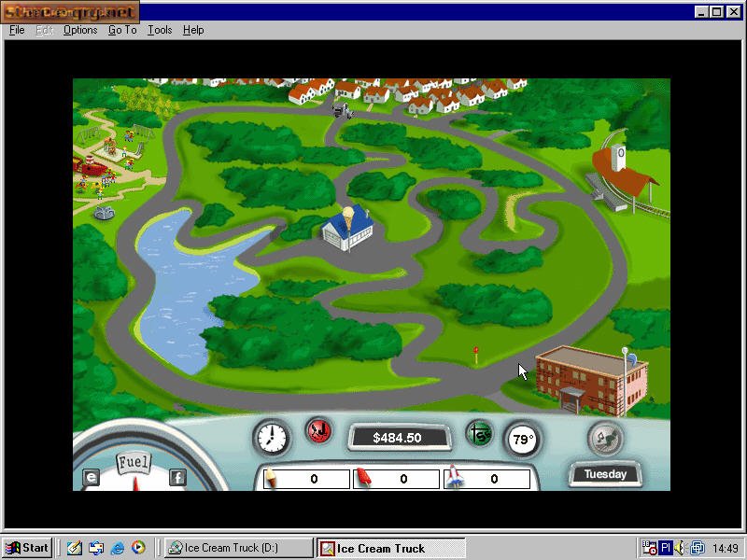Open the Windows Start menu
This screenshot has width=747, height=560.
pos(27,548)
